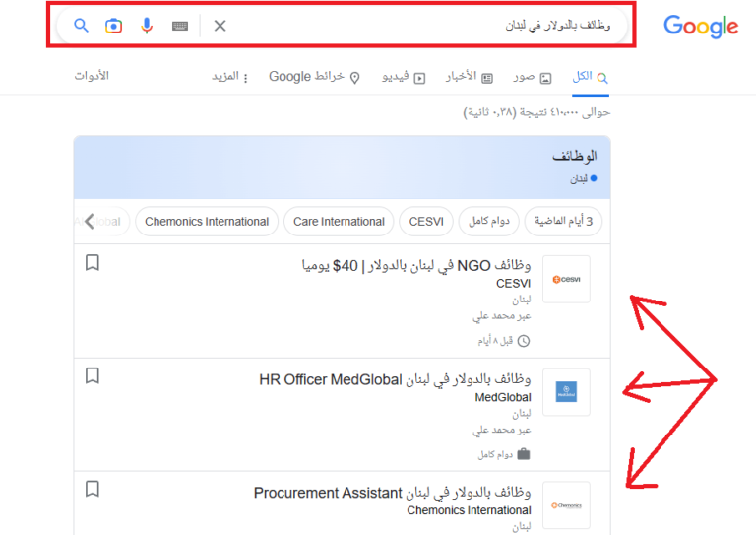Start voice search with microphone icon

pos(147,26)
